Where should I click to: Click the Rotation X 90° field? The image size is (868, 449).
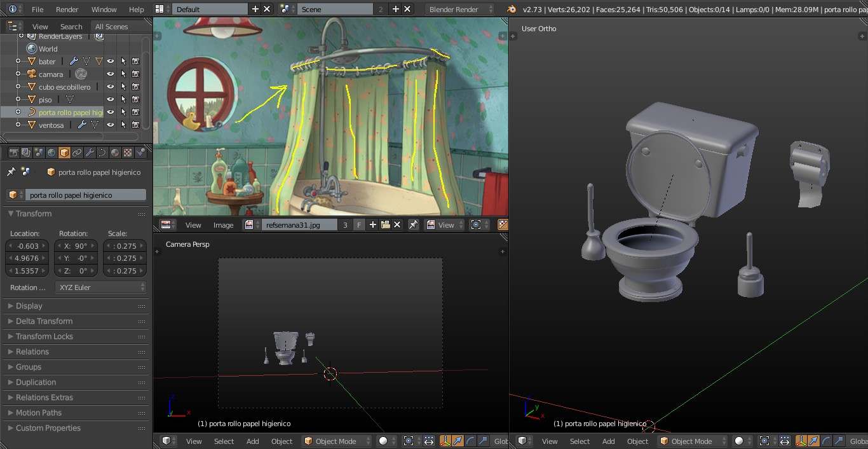[76, 245]
